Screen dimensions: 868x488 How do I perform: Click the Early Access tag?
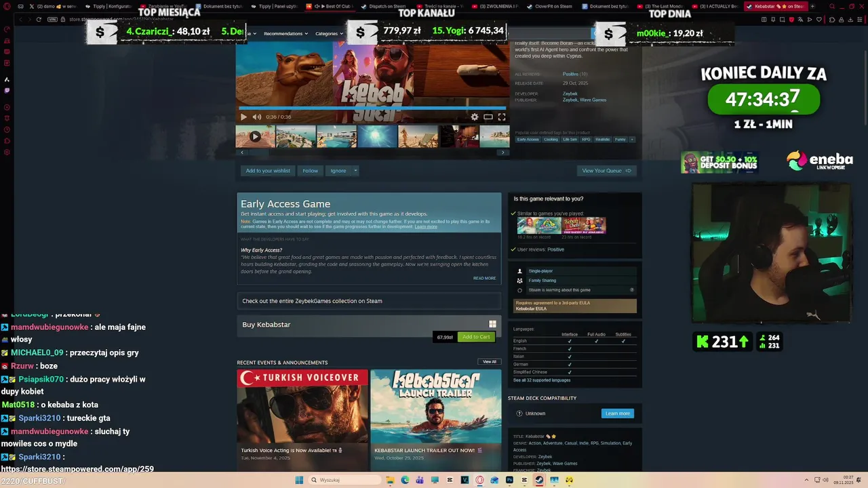(528, 140)
